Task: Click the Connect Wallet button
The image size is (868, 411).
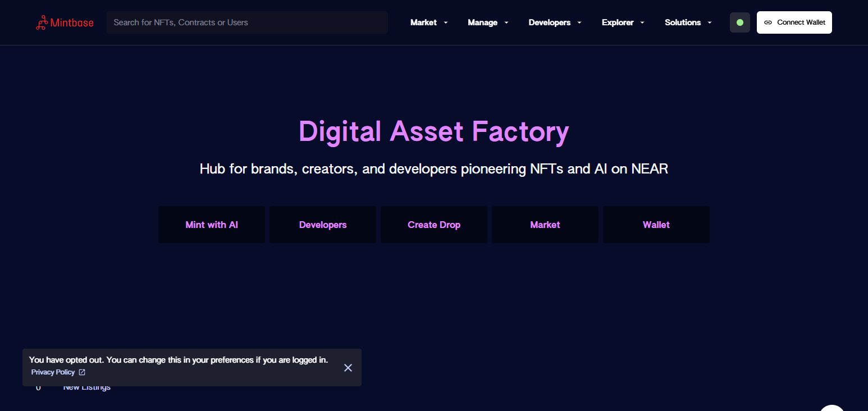Action: pos(794,22)
